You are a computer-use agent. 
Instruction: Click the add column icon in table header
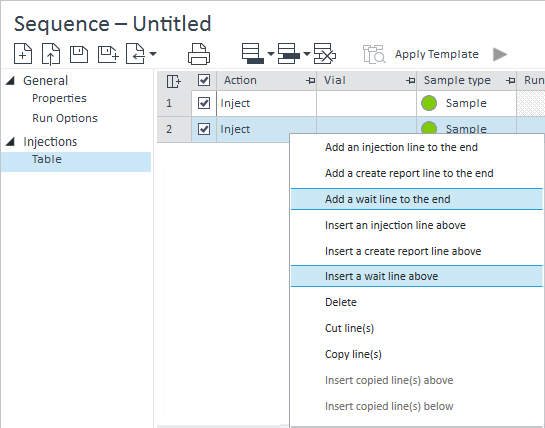click(173, 81)
